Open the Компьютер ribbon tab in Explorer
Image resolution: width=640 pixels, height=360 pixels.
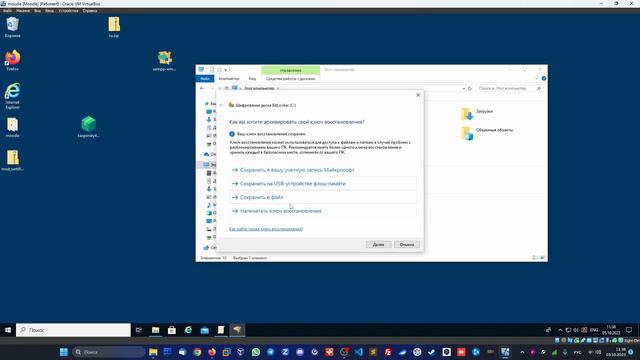229,78
